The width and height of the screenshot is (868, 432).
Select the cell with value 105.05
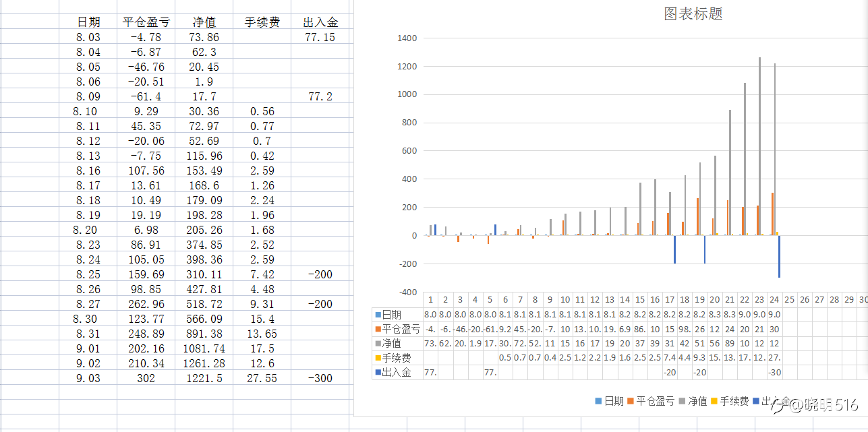click(146, 259)
